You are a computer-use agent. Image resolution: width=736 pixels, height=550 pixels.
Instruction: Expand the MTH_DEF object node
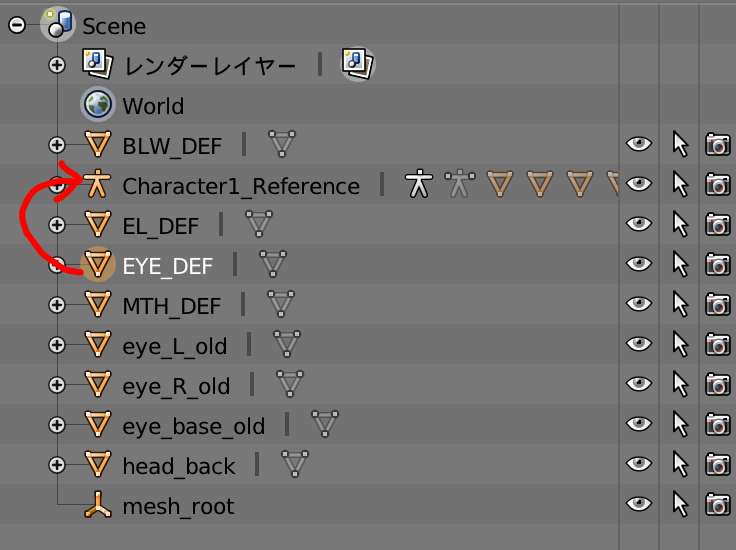coord(57,305)
